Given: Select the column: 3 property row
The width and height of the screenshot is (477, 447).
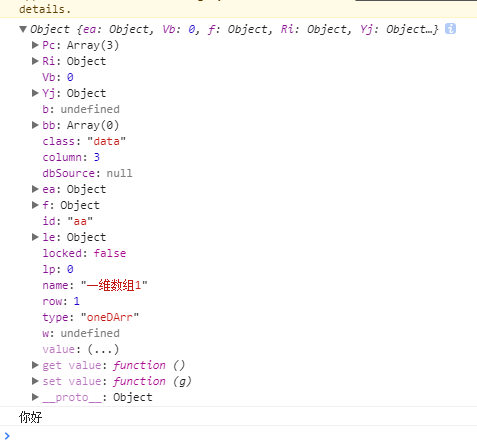Looking at the screenshot, I should (x=71, y=157).
